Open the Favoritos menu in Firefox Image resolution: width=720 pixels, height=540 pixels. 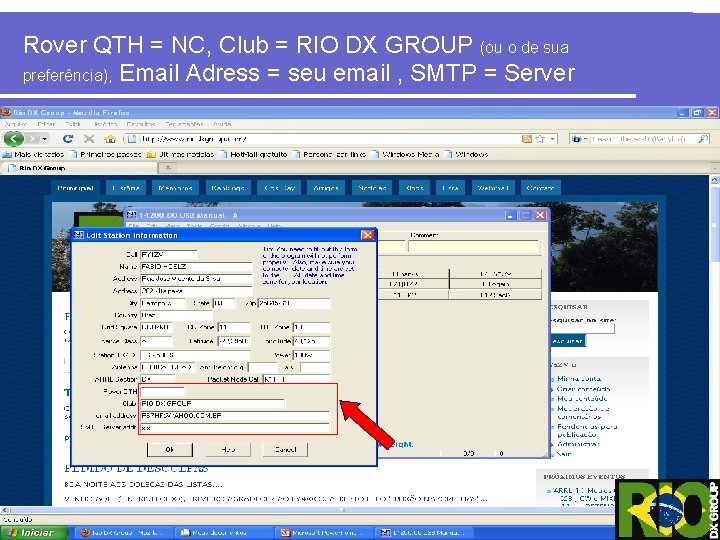(141, 124)
